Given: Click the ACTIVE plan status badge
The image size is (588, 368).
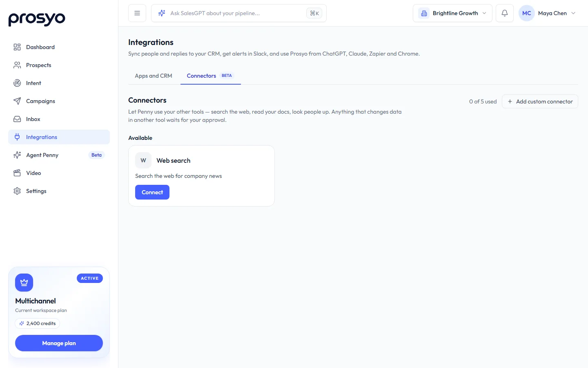Looking at the screenshot, I should point(90,278).
